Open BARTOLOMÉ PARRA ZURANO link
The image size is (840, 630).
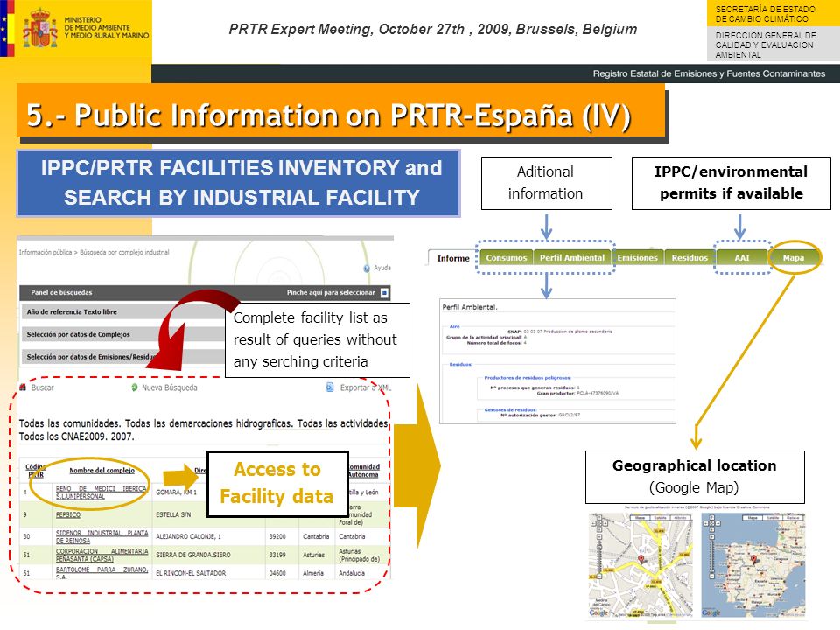coord(101,573)
